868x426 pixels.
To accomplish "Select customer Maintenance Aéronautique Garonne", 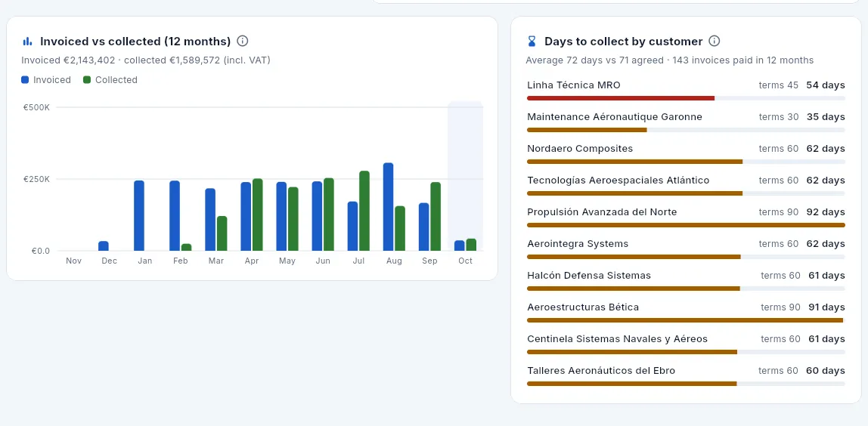I will pos(615,117).
